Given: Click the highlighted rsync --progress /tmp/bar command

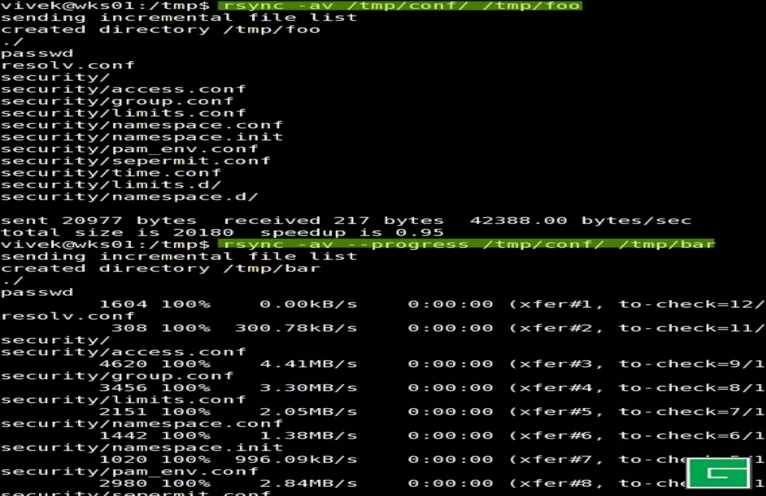Looking at the screenshot, I should pyautogui.click(x=467, y=244).
